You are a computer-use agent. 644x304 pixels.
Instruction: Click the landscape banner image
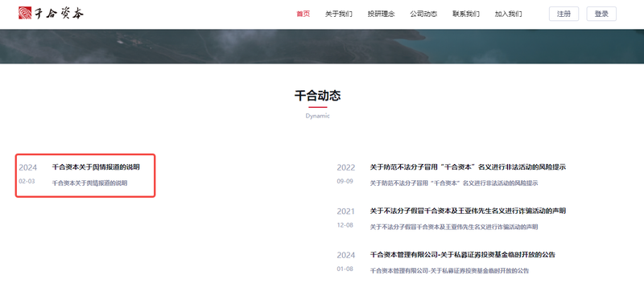click(x=322, y=47)
